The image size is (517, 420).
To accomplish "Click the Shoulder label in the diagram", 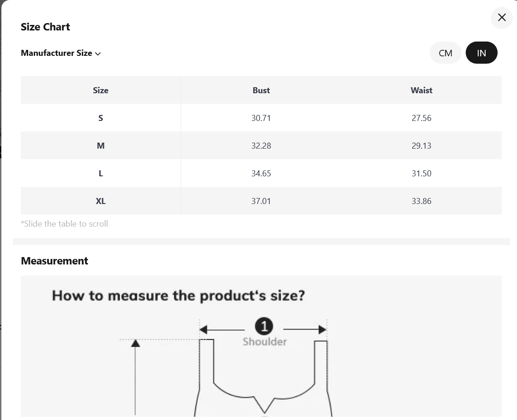I will pyautogui.click(x=265, y=342).
